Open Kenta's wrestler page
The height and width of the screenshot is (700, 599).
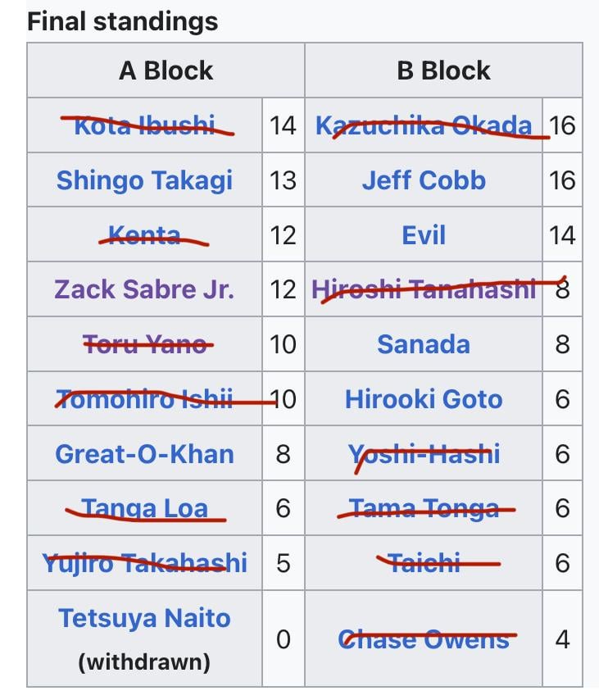(144, 235)
